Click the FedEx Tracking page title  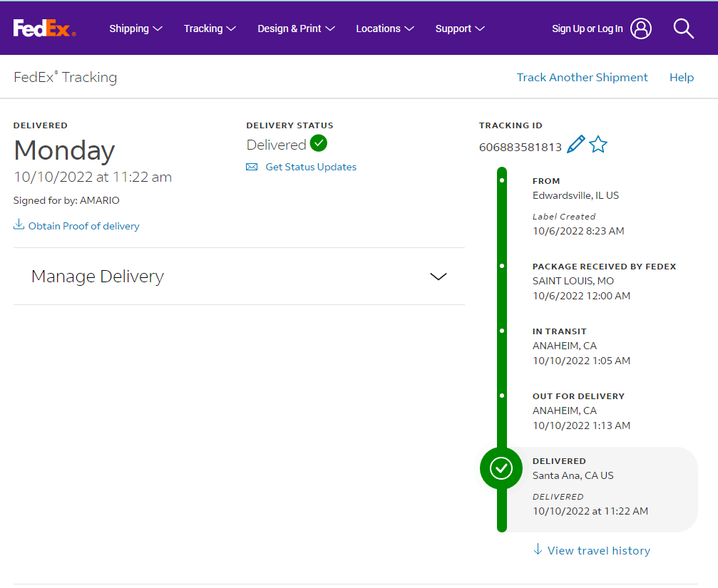coord(66,78)
